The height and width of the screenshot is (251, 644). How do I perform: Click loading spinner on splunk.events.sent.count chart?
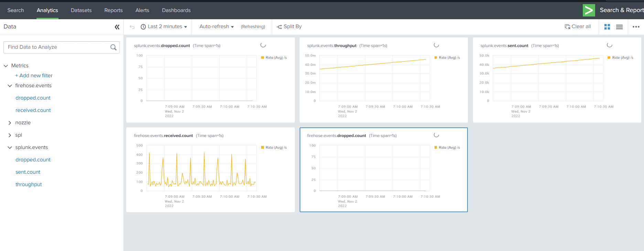pos(610,45)
